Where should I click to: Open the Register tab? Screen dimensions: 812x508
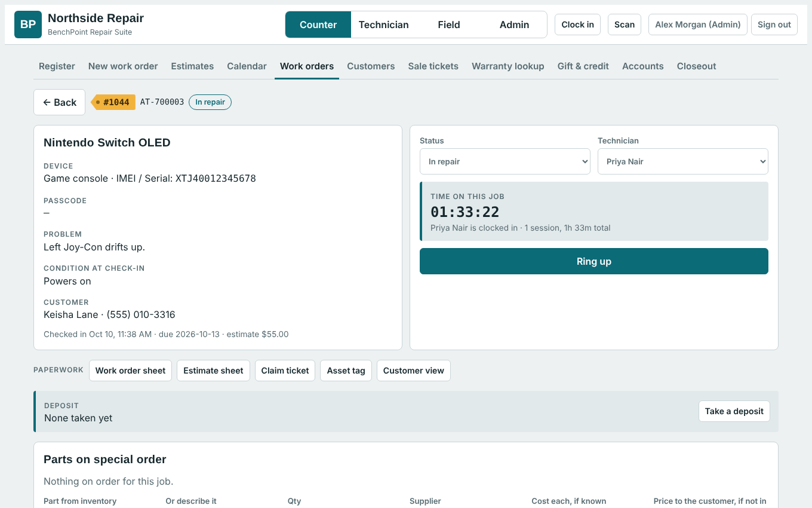(57, 66)
